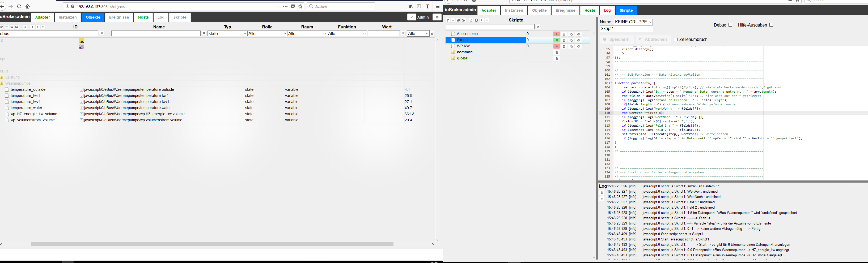868x263 pixels.
Task: Select the Waermepumpe folder in Objekte tree
Action: click(18, 84)
